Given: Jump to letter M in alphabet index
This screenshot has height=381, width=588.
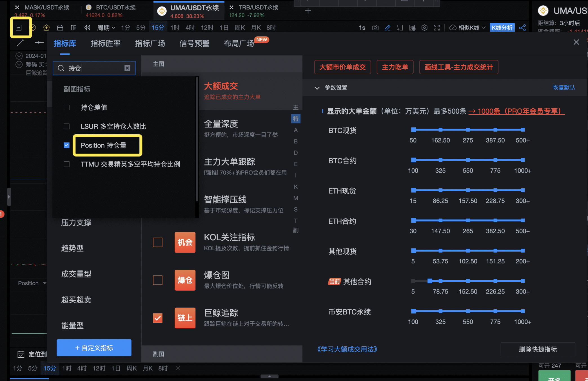Looking at the screenshot, I should [296, 198].
